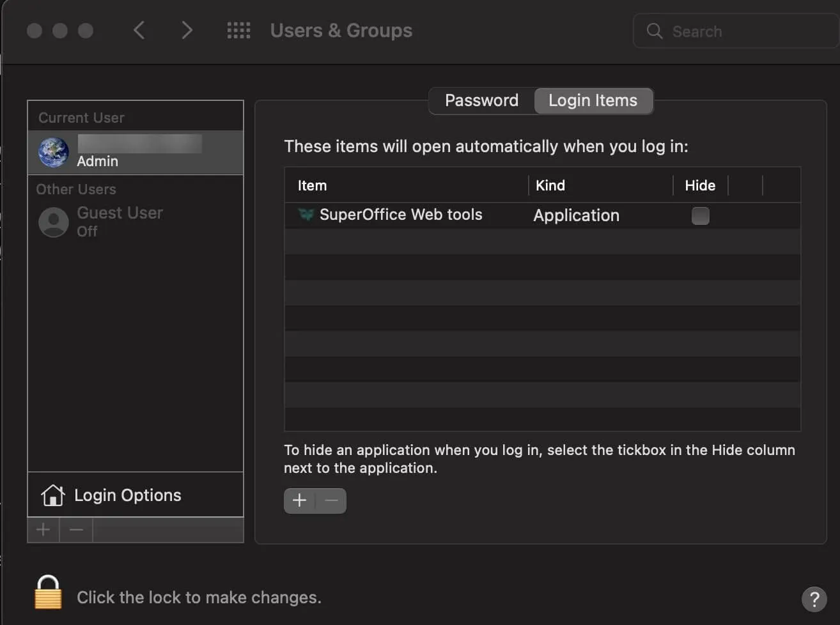The height and width of the screenshot is (625, 840).
Task: Add a user account with plus button
Action: (x=43, y=530)
